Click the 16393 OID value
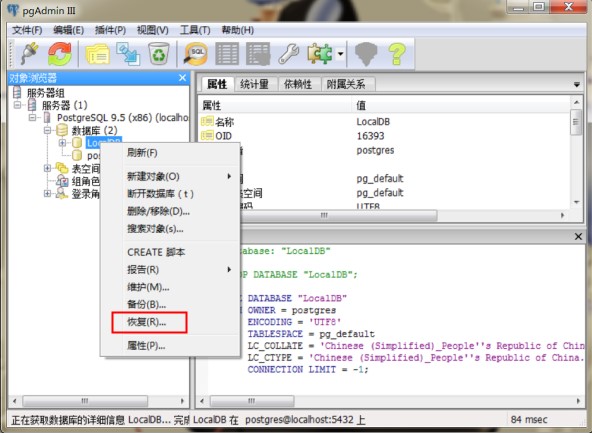Screen dimensions: 592x433 click(x=370, y=136)
